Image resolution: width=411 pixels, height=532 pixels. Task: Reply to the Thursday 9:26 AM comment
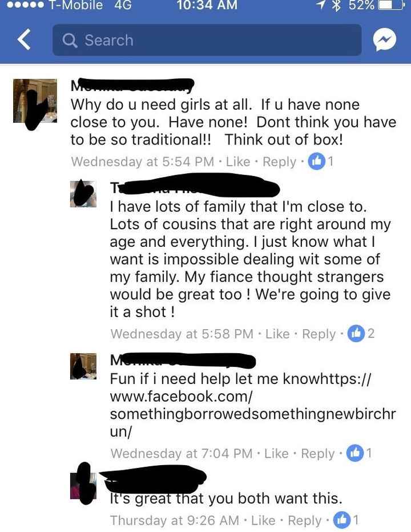305,521
